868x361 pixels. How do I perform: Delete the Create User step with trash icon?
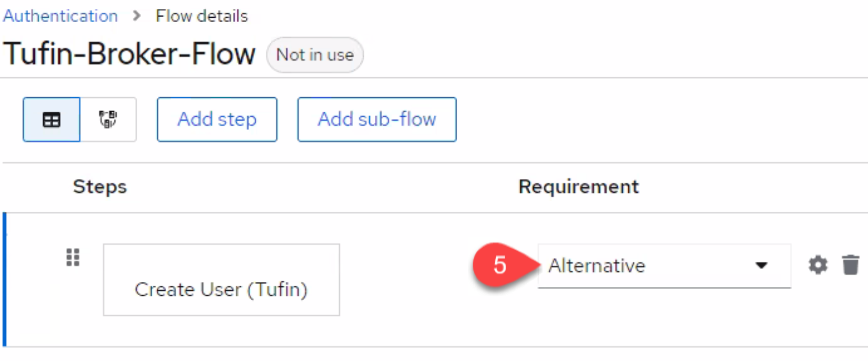click(850, 265)
